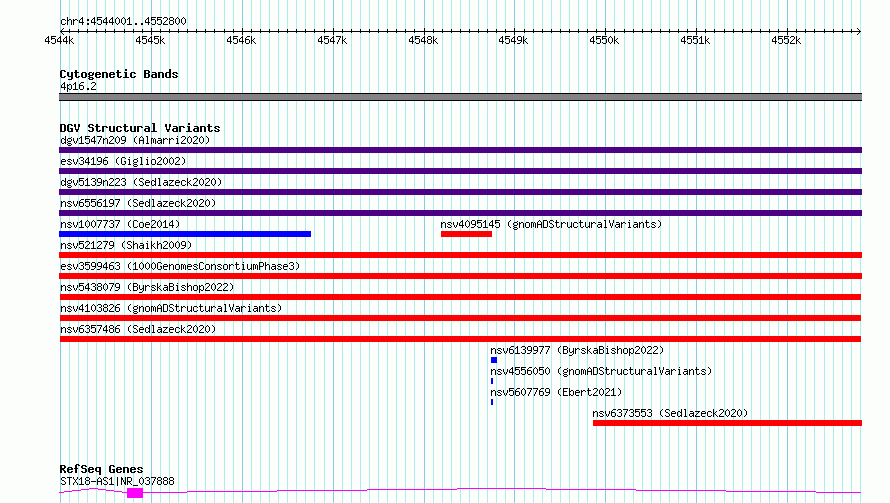890x503 pixels.
Task: Click the purple dgv1547n209 variant bar
Action: pos(460,150)
